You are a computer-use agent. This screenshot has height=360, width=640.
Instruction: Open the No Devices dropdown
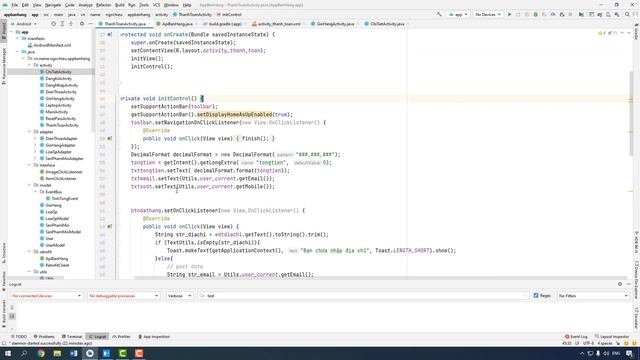click(x=488, y=14)
